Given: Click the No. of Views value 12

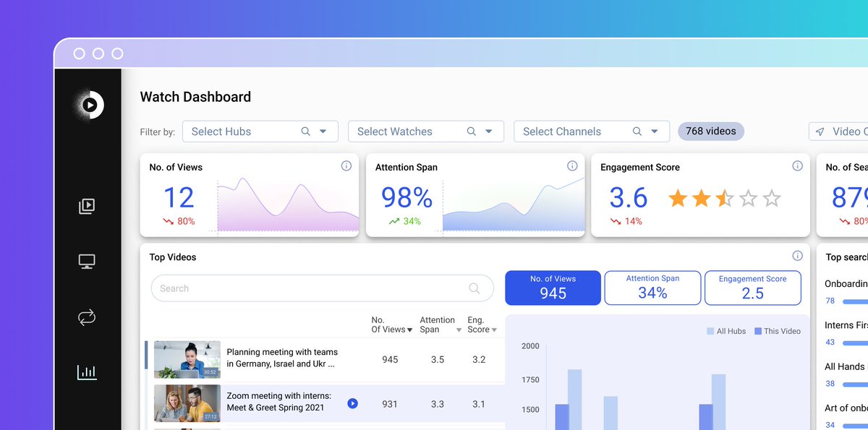Looking at the screenshot, I should (x=179, y=197).
